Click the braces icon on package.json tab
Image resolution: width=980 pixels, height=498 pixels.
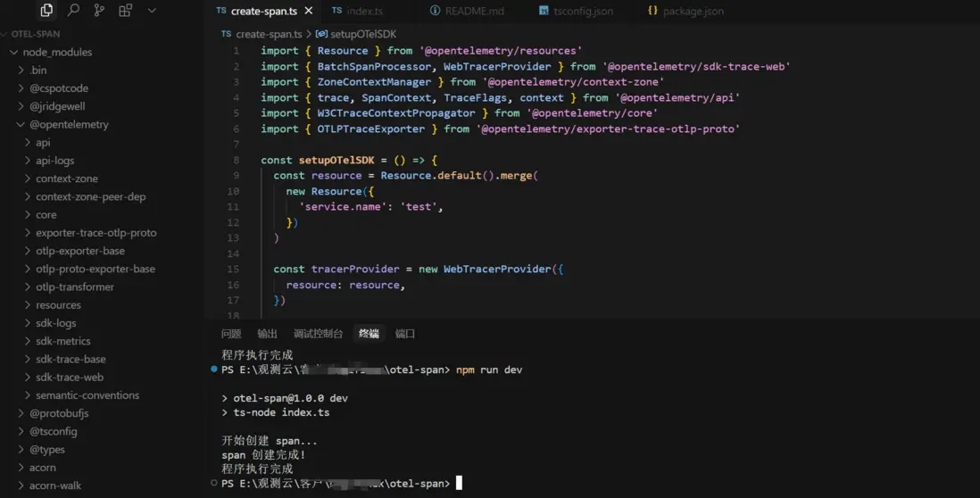click(652, 11)
